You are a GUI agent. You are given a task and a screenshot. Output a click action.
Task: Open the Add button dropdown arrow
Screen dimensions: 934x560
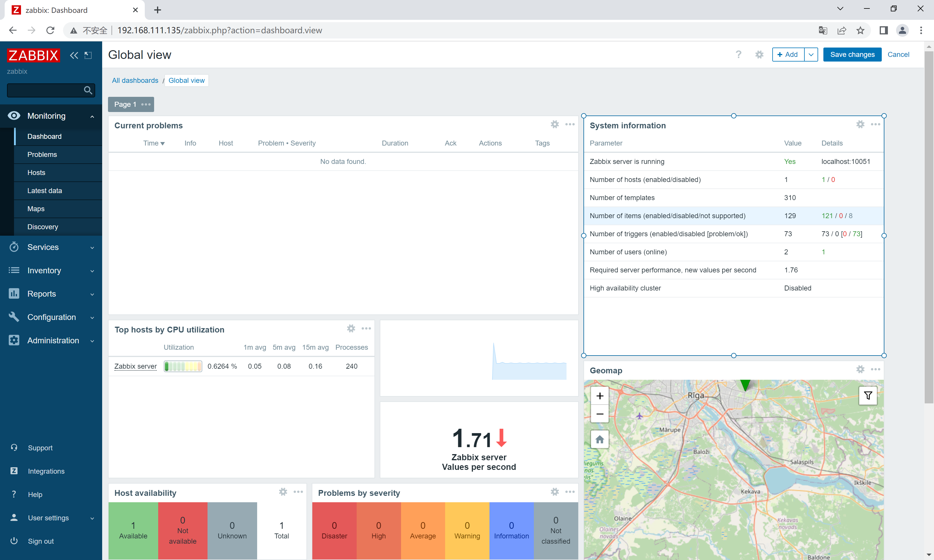point(811,55)
